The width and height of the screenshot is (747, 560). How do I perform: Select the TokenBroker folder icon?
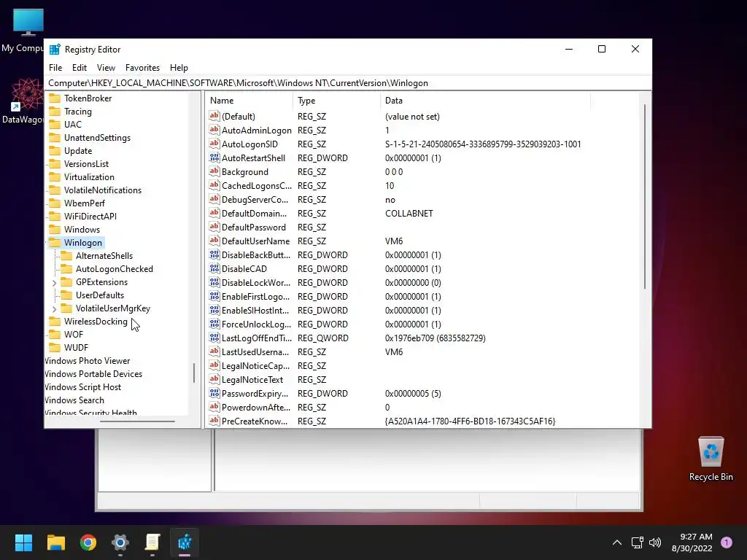point(55,98)
